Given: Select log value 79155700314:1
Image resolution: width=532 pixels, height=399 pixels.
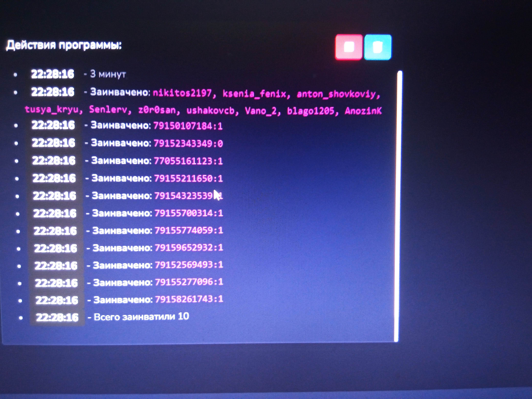Looking at the screenshot, I should click(189, 213).
